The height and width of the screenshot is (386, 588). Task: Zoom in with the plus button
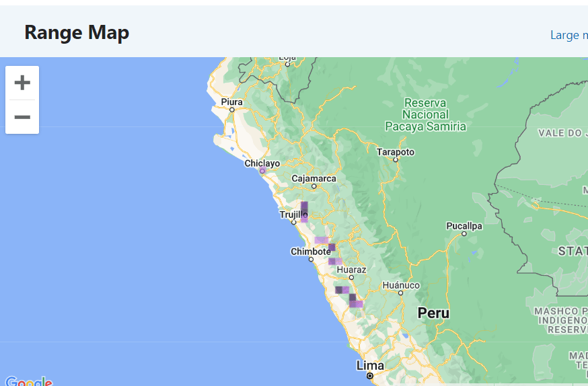tap(22, 83)
